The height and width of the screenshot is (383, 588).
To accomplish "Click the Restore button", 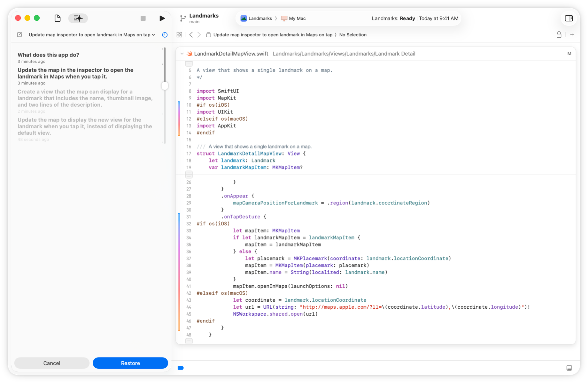I will [x=130, y=363].
